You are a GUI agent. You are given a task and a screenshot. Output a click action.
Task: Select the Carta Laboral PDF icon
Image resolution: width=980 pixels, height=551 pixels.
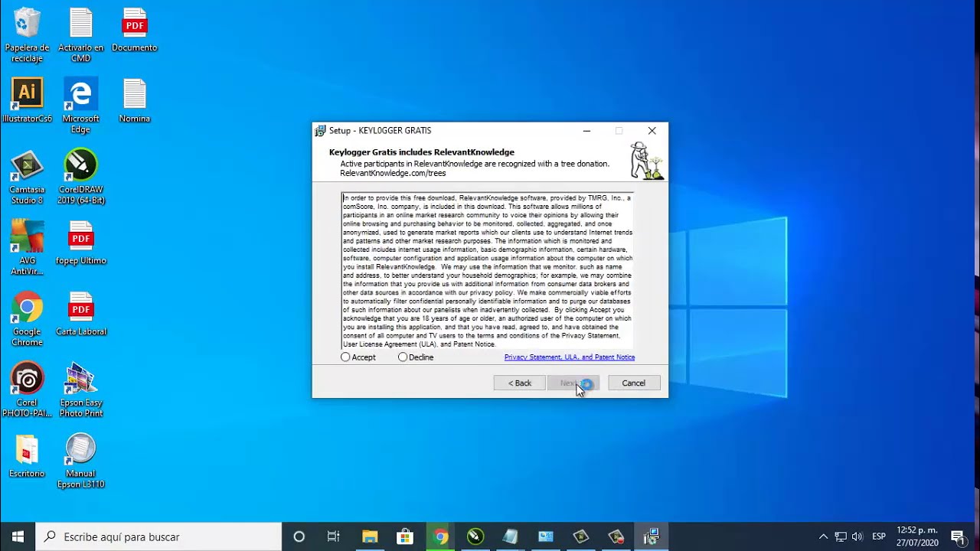click(x=80, y=315)
